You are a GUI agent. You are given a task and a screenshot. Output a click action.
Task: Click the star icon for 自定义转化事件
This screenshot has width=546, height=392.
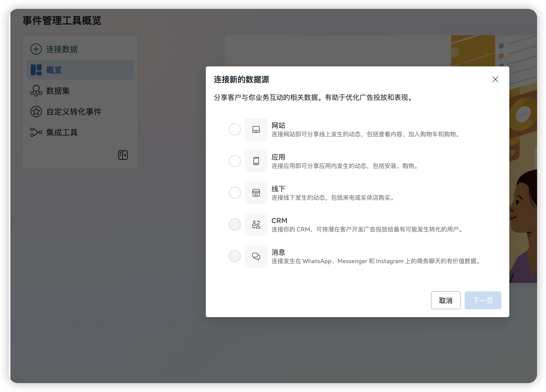click(x=36, y=112)
